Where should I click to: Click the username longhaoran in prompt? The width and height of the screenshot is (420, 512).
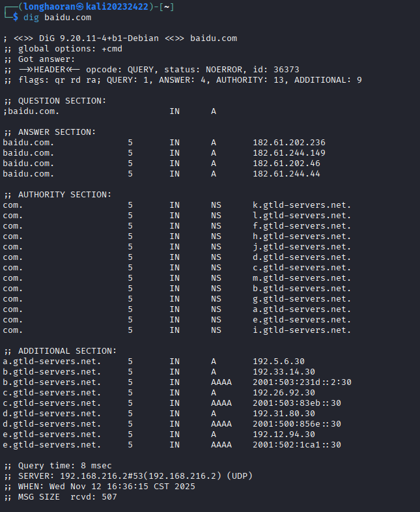tap(49, 7)
